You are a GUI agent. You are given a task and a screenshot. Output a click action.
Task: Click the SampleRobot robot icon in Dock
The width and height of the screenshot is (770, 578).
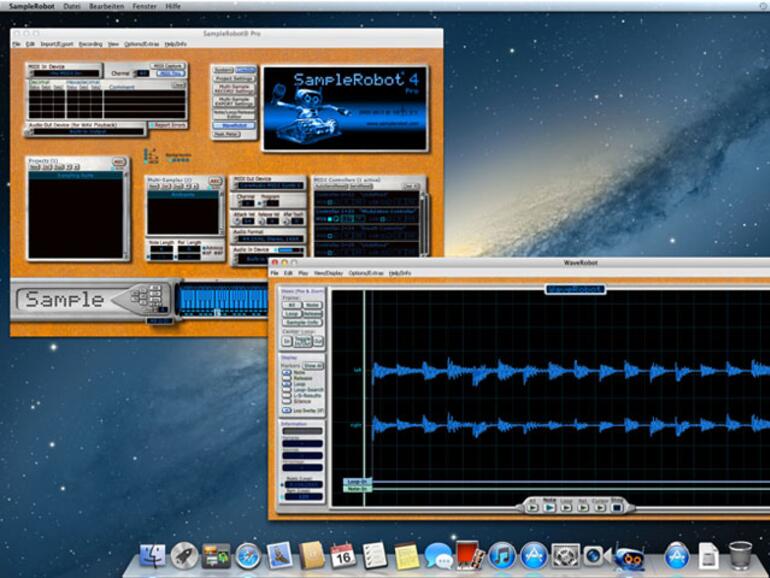tap(629, 556)
